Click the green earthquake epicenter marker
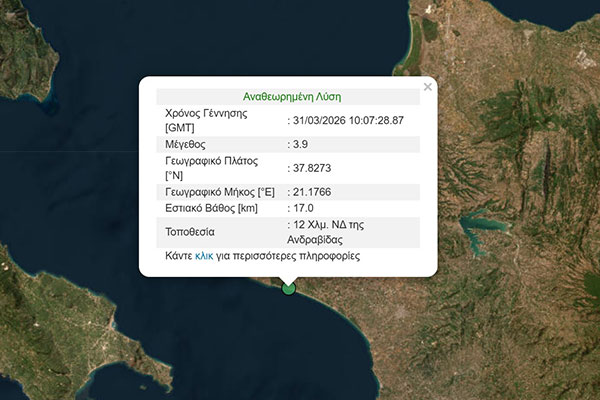600x400 pixels. 289,288
